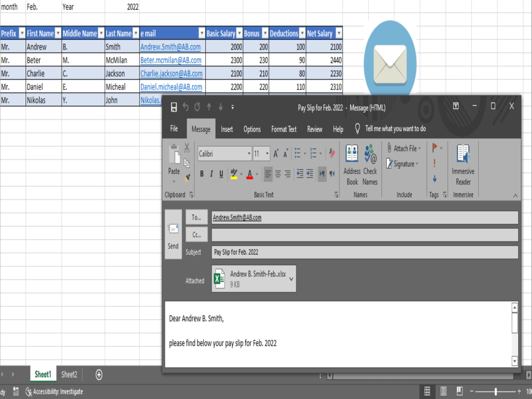Click the Cut scissors icon
Screen dimensions: 532x399
187,148
